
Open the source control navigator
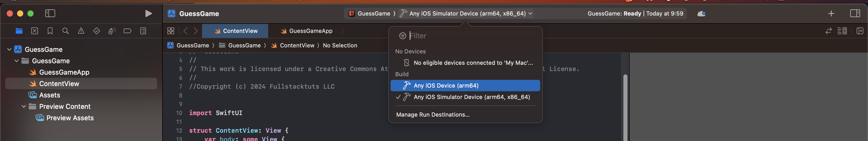tap(35, 31)
